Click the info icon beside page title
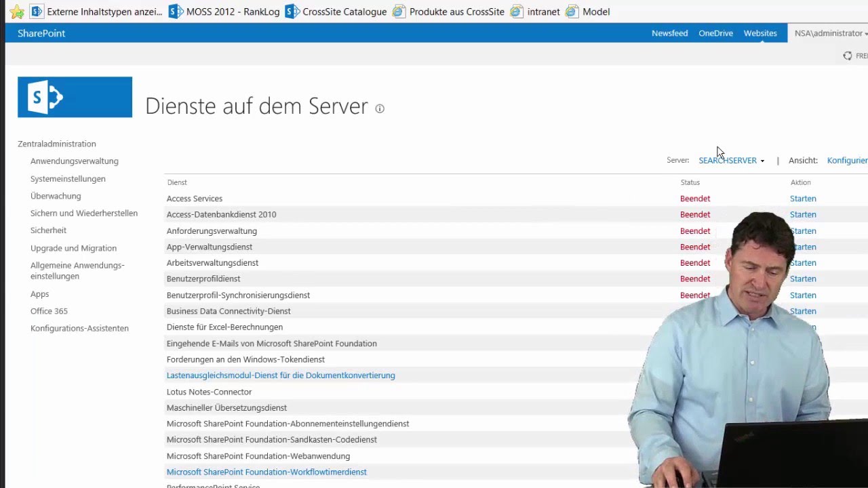Screen dimensions: 868x488 coord(380,108)
